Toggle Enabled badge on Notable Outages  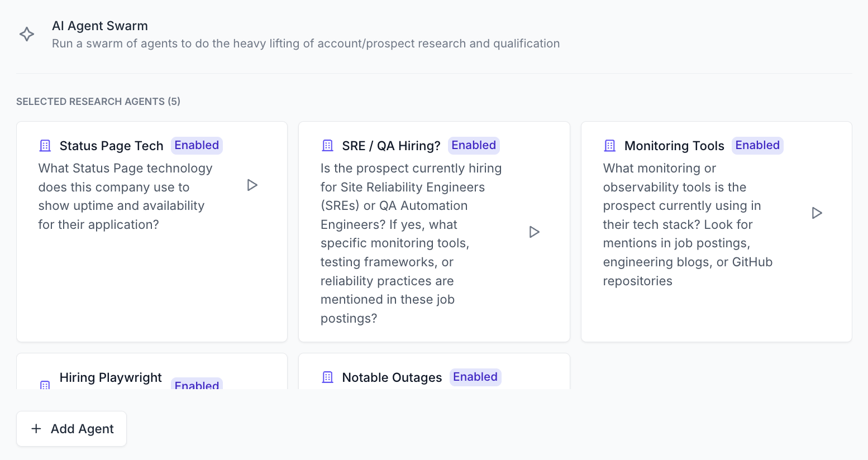[x=475, y=377]
